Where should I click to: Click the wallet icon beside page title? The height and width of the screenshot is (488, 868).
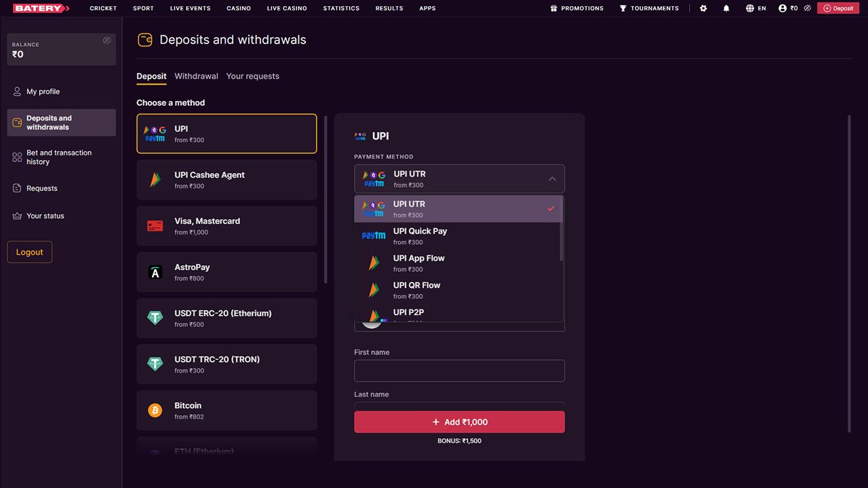(x=144, y=40)
